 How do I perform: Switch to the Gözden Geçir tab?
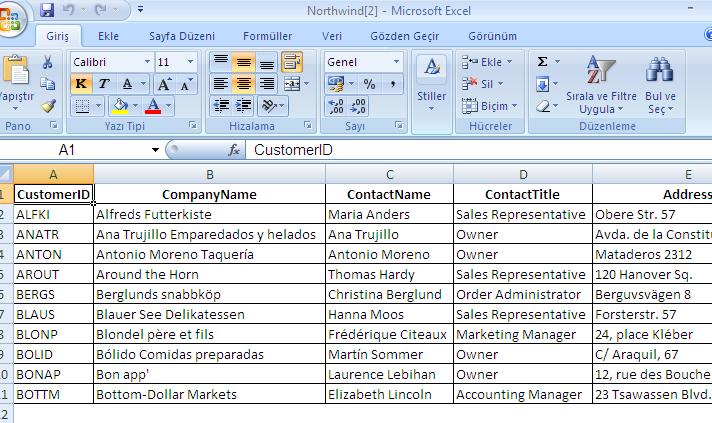pos(405,36)
